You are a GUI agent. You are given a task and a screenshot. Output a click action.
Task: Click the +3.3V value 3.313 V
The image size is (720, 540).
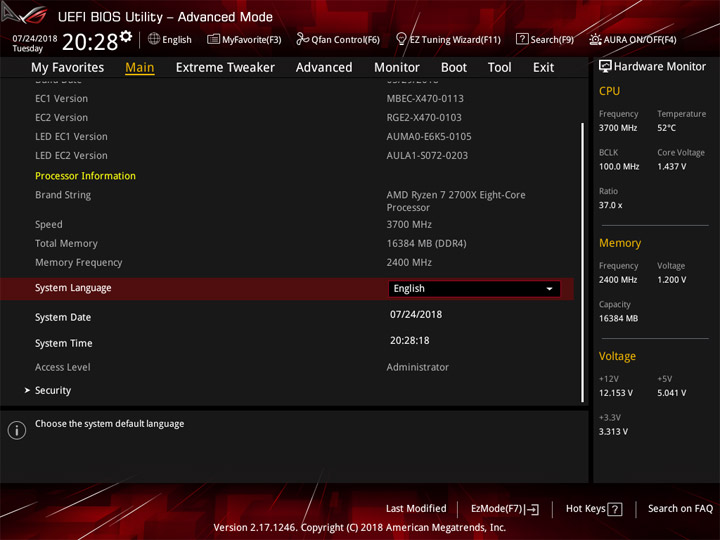(613, 432)
